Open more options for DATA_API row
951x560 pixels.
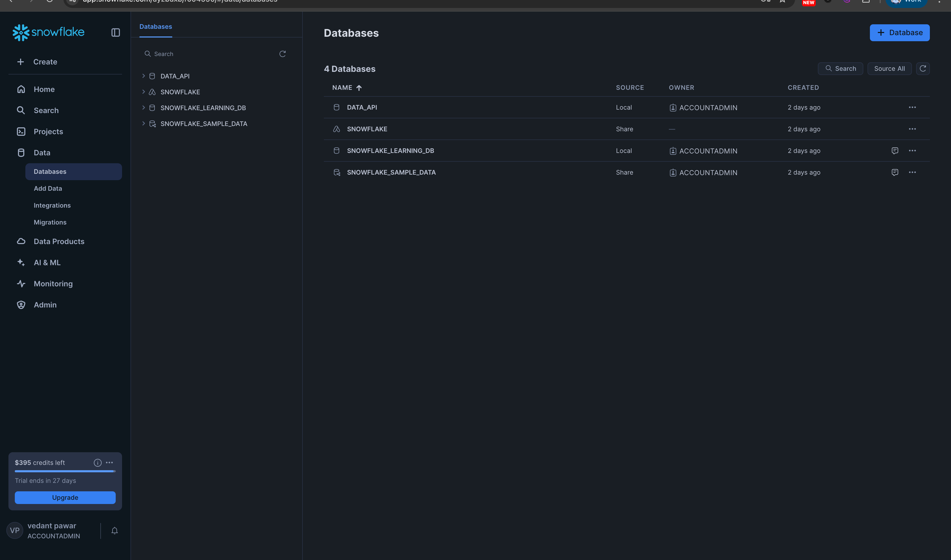pos(912,107)
